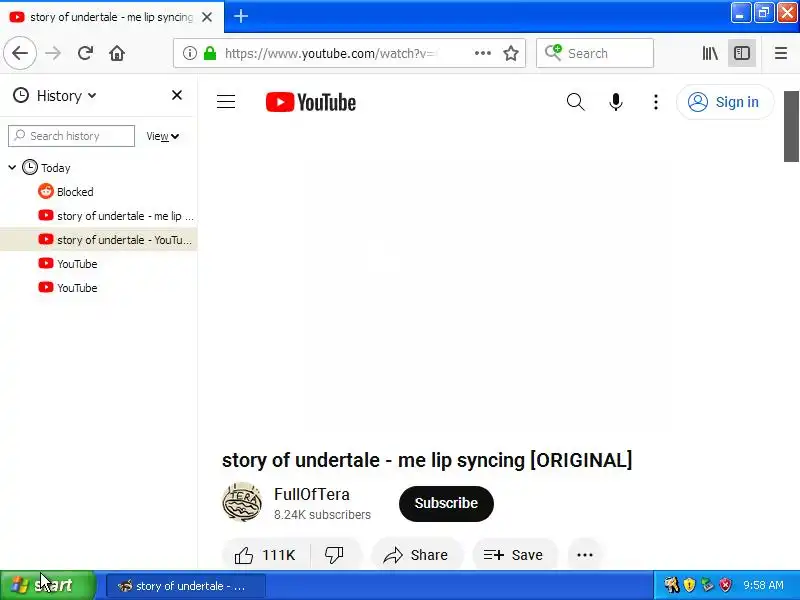Open the first YouTube history entry
Viewport: 800px width, 600px height.
click(x=98, y=264)
